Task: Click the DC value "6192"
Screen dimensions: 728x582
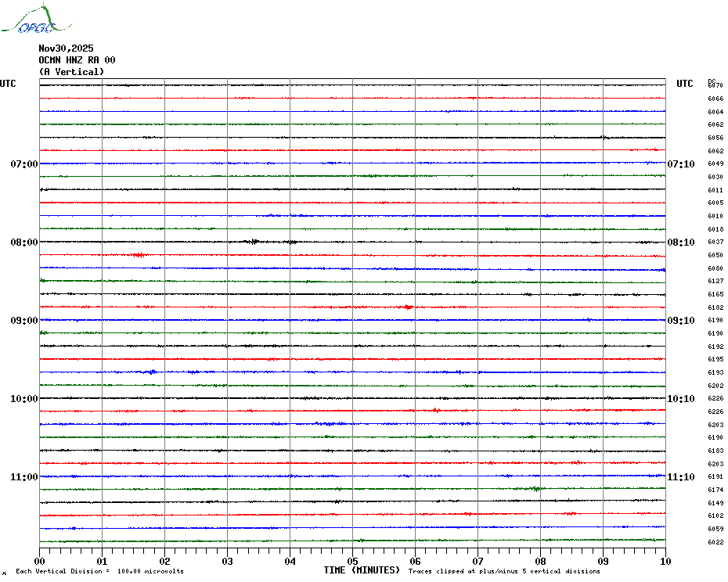Action: (x=715, y=347)
